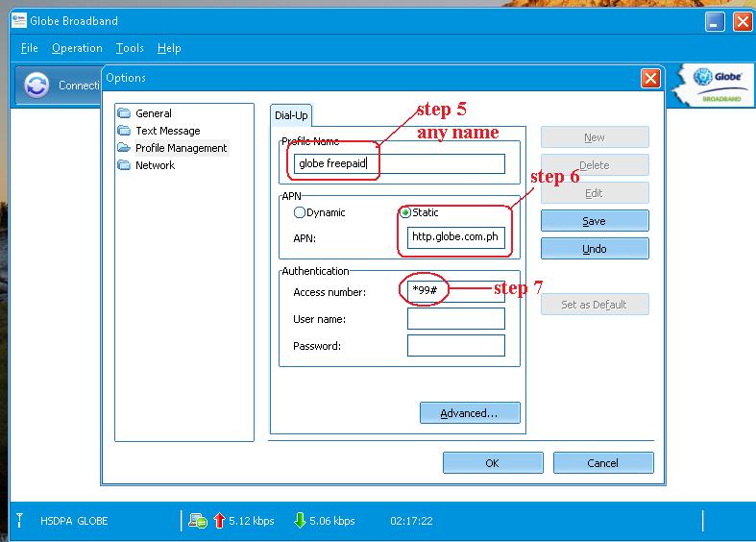The height and width of the screenshot is (542, 756).
Task: Click Cancel in Options dialog
Action: click(603, 463)
